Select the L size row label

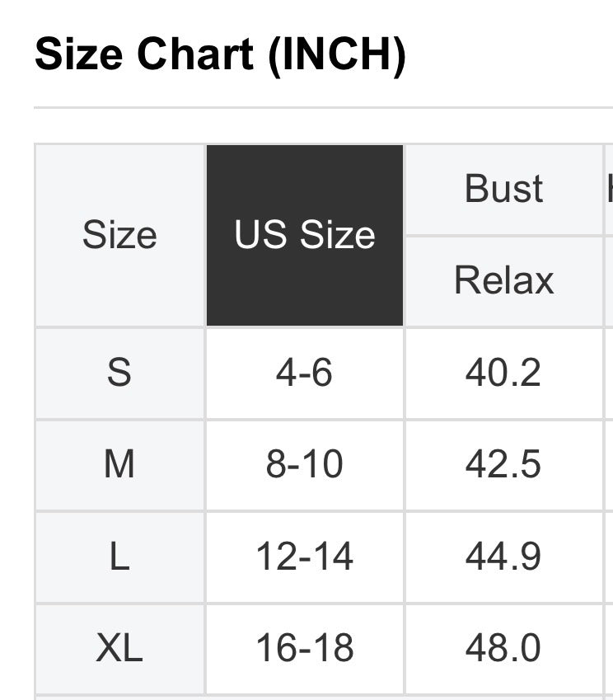tap(119, 557)
